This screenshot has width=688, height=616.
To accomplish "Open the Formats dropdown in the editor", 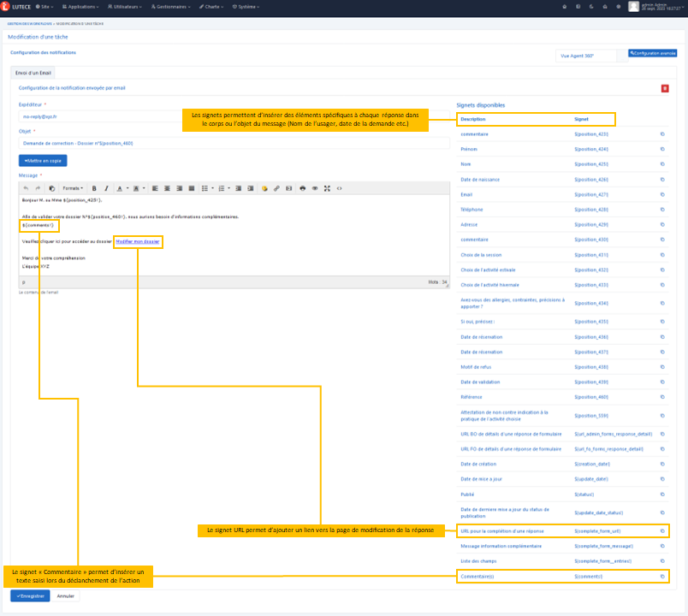I will click(x=73, y=188).
